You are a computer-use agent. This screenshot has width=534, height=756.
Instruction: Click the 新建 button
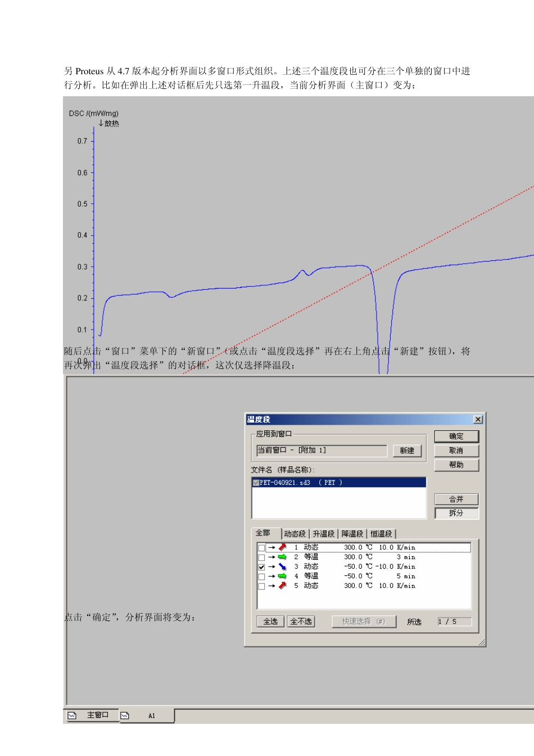click(x=407, y=451)
